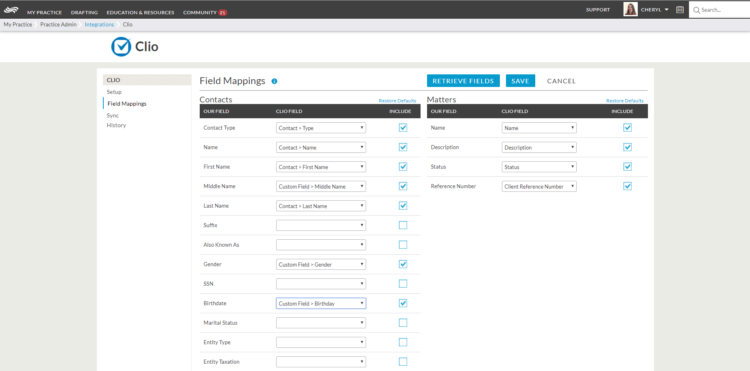
Task: Click the Retrieve Fields button
Action: (x=463, y=81)
